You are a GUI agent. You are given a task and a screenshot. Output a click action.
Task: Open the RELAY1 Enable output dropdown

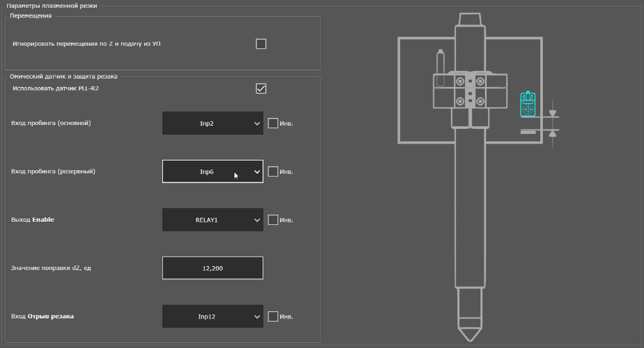213,220
